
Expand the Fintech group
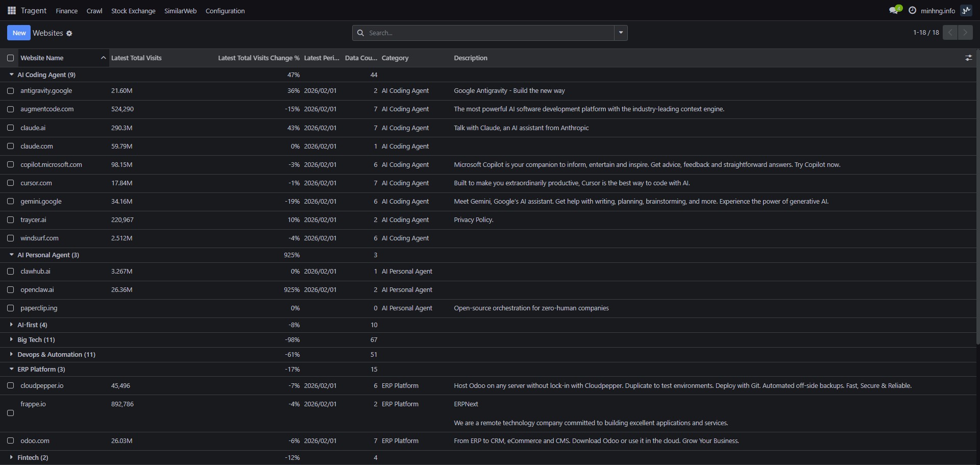[x=11, y=457]
